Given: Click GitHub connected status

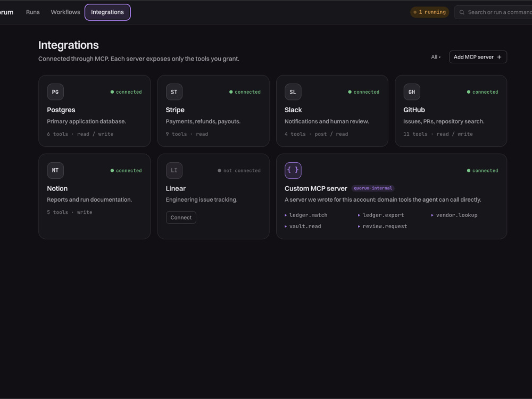Looking at the screenshot, I should pos(483,92).
